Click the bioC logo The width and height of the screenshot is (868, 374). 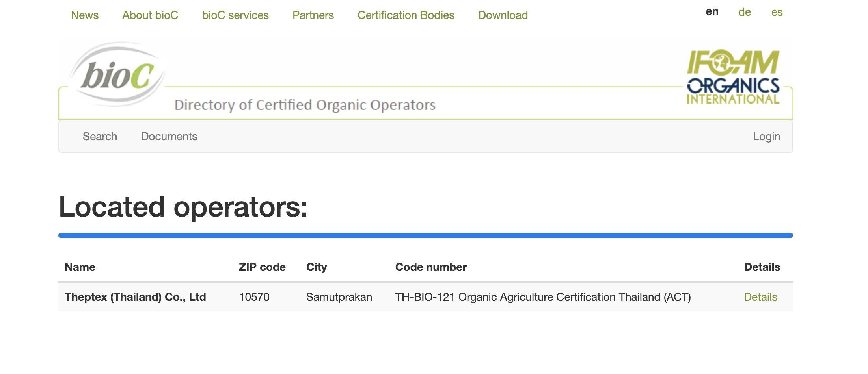click(117, 74)
